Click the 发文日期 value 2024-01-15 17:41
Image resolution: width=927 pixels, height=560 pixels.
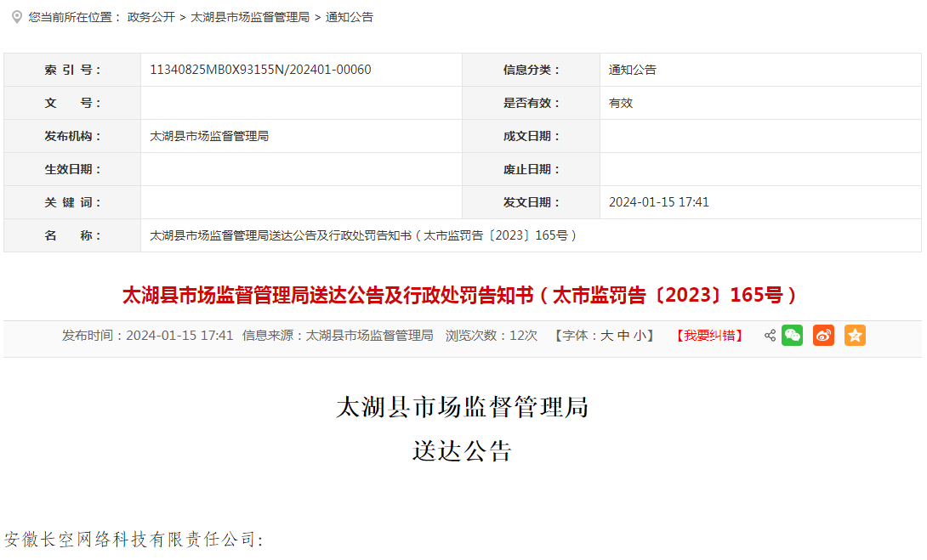click(x=659, y=202)
